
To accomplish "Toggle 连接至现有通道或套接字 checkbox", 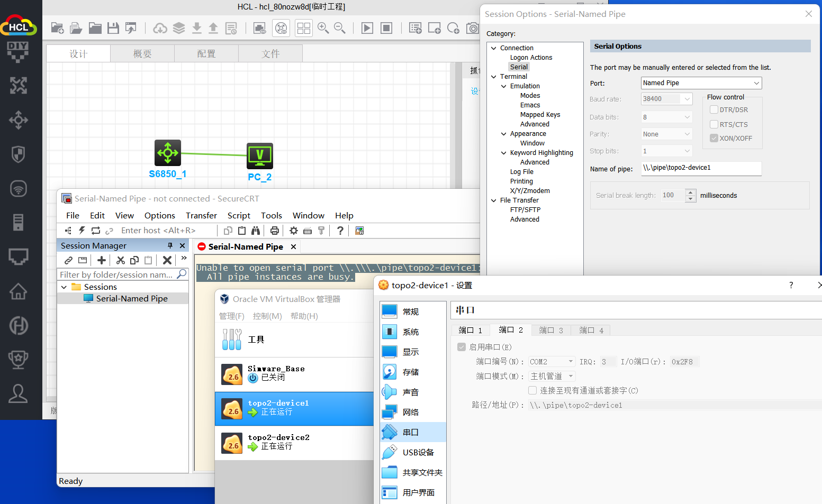I will 532,390.
